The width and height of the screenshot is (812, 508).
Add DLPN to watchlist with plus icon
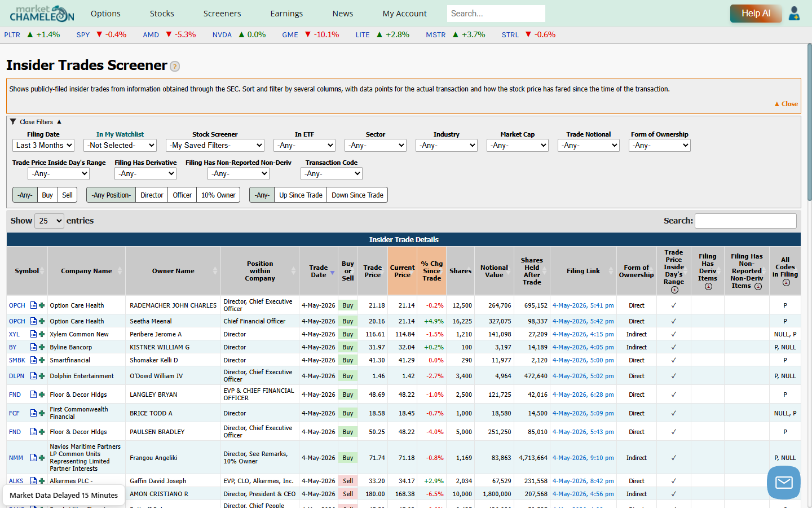(x=42, y=376)
